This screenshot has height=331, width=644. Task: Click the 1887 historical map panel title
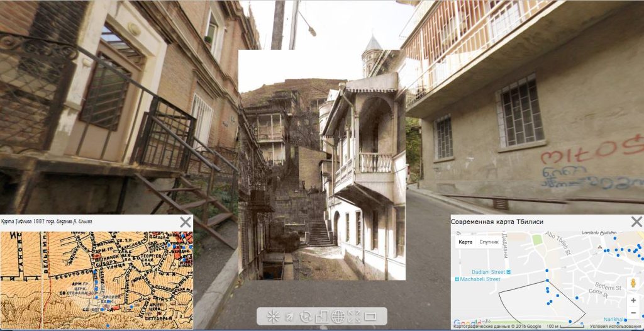tap(47, 222)
